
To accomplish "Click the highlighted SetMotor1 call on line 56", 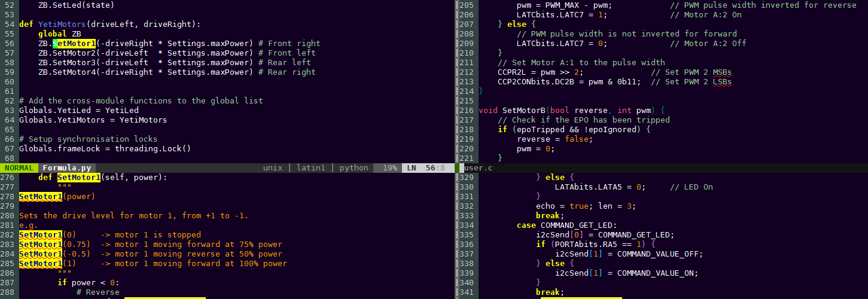I will 74,44.
